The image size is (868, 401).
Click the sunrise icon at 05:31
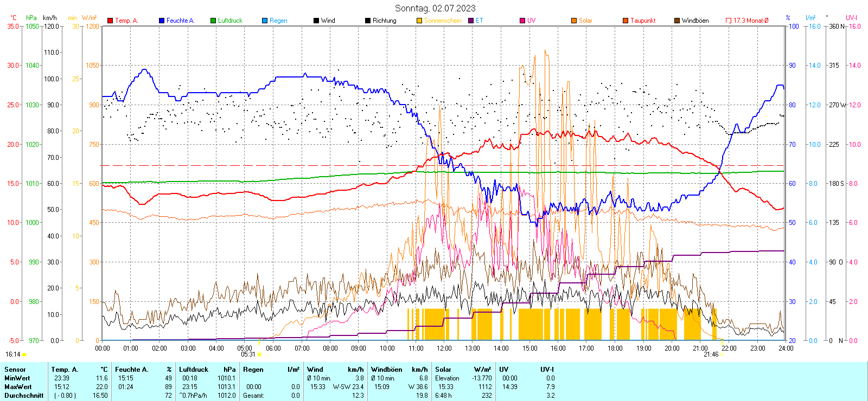pos(259,354)
